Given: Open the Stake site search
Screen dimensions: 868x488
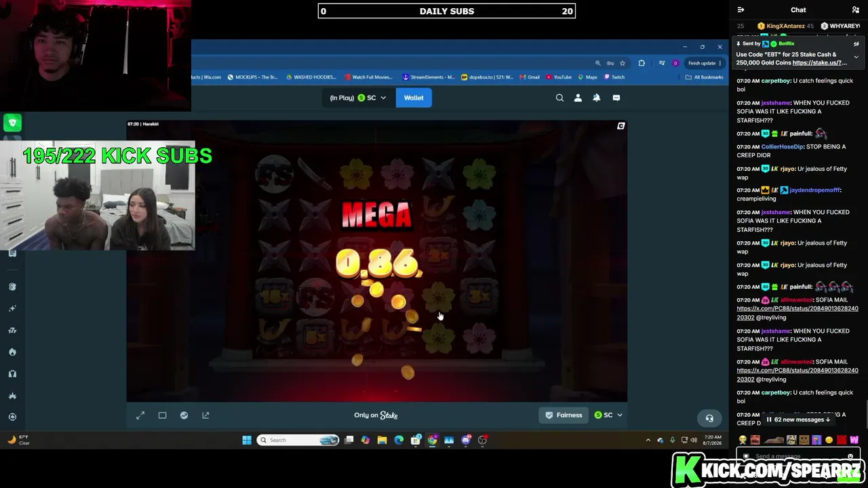Looking at the screenshot, I should coord(559,98).
